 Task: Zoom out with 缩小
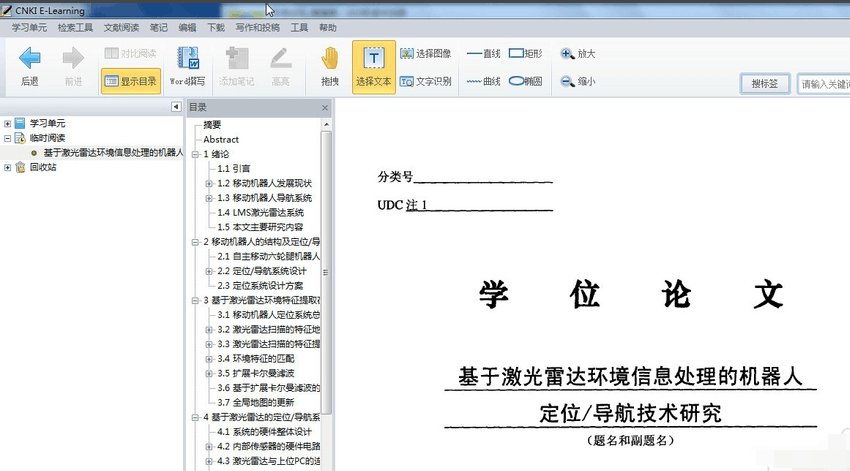click(578, 81)
